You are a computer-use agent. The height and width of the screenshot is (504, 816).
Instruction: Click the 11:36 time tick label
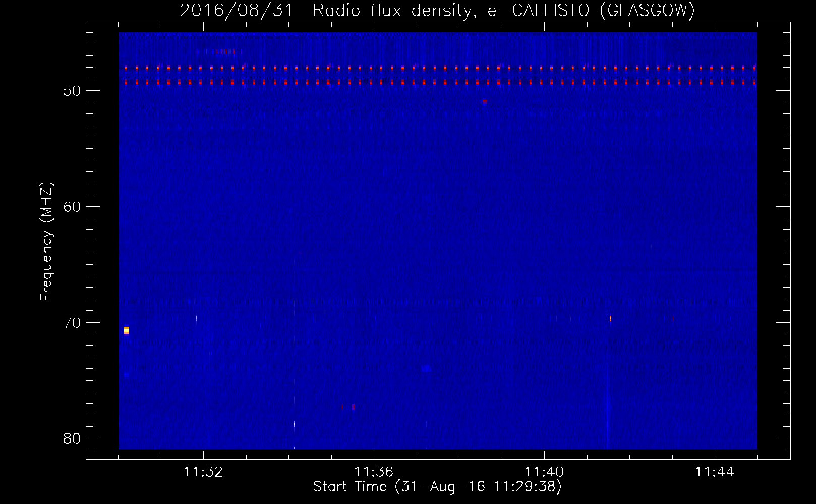pos(374,472)
